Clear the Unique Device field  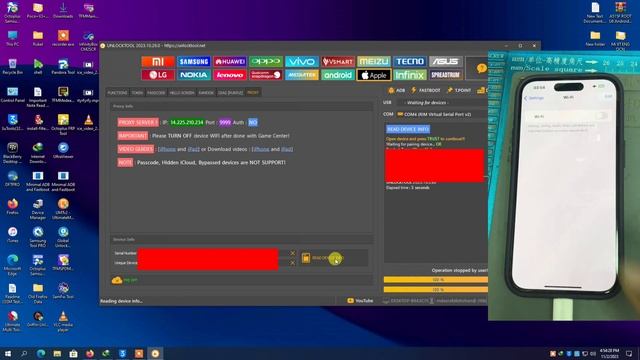(292, 263)
